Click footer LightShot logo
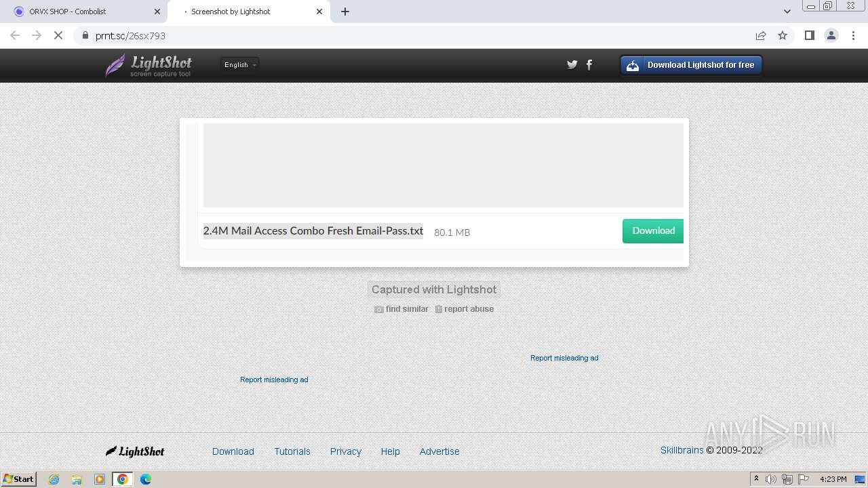This screenshot has height=488, width=868. tap(135, 451)
